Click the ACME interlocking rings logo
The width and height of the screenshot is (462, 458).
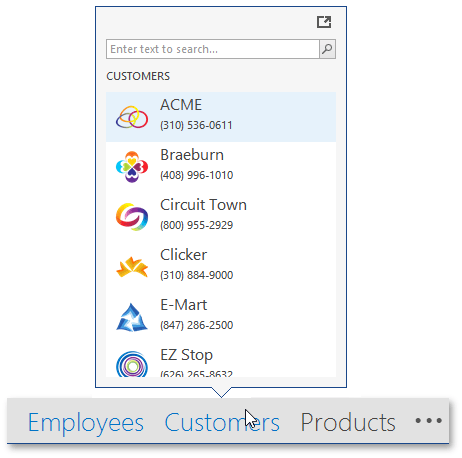click(x=132, y=117)
